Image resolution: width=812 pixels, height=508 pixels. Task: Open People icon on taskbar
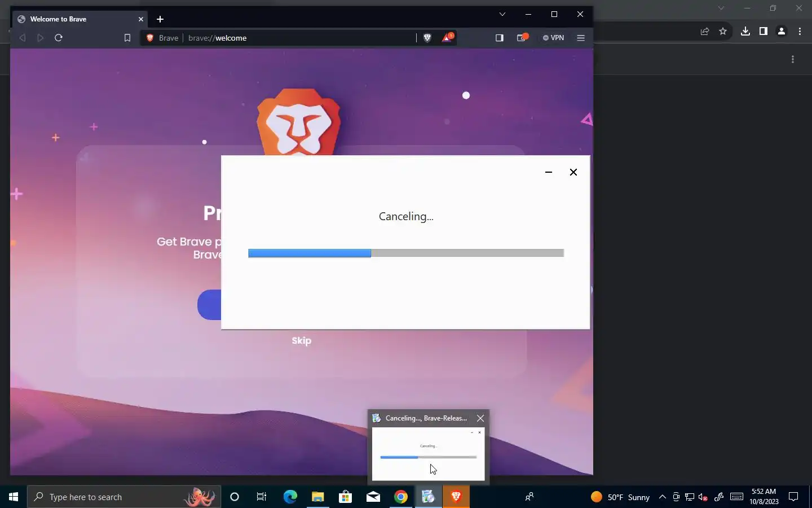click(529, 497)
